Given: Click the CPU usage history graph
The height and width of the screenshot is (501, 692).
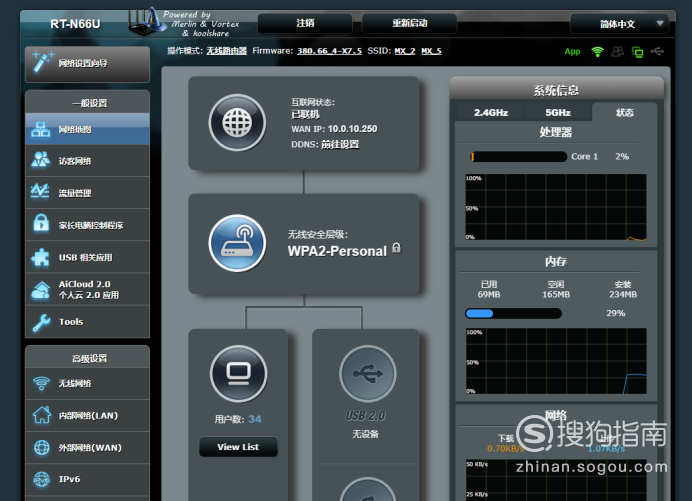Looking at the screenshot, I should pos(556,207).
